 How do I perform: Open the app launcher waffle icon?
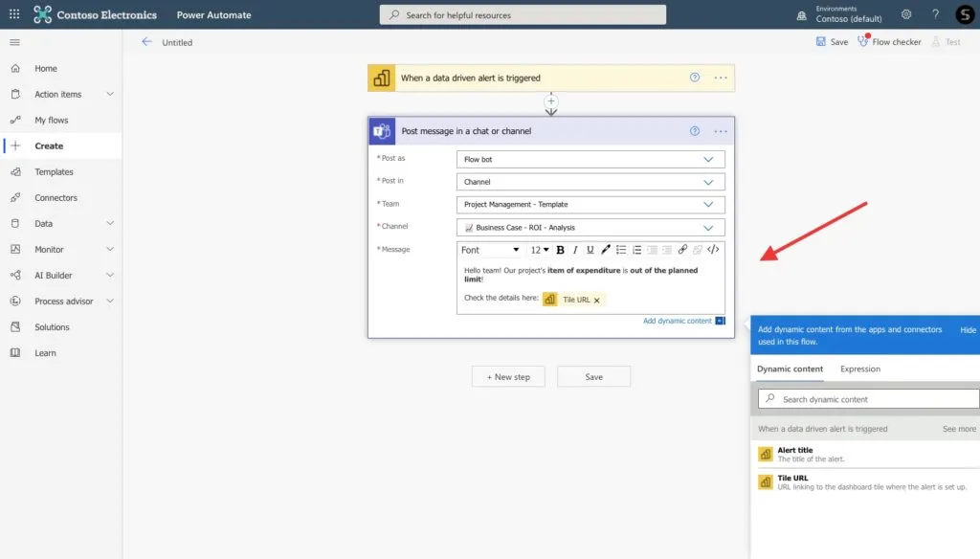click(x=14, y=13)
